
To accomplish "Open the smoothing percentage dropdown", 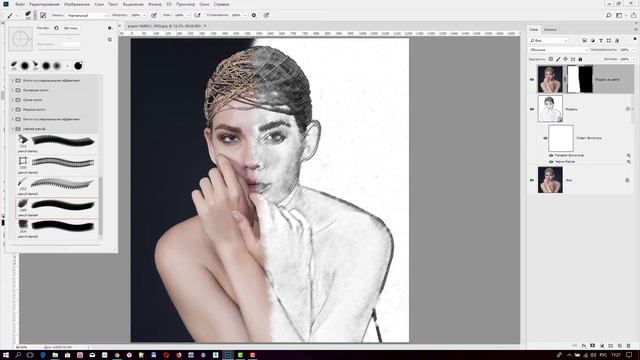I will click(245, 15).
